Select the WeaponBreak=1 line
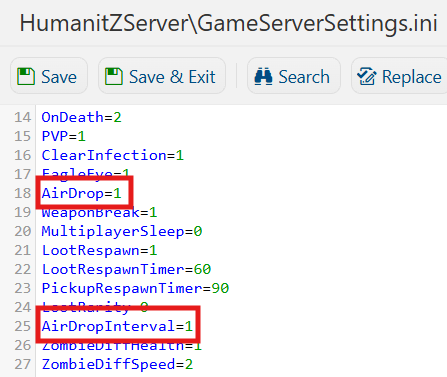Viewport: 447px width, 377px height. tap(99, 212)
